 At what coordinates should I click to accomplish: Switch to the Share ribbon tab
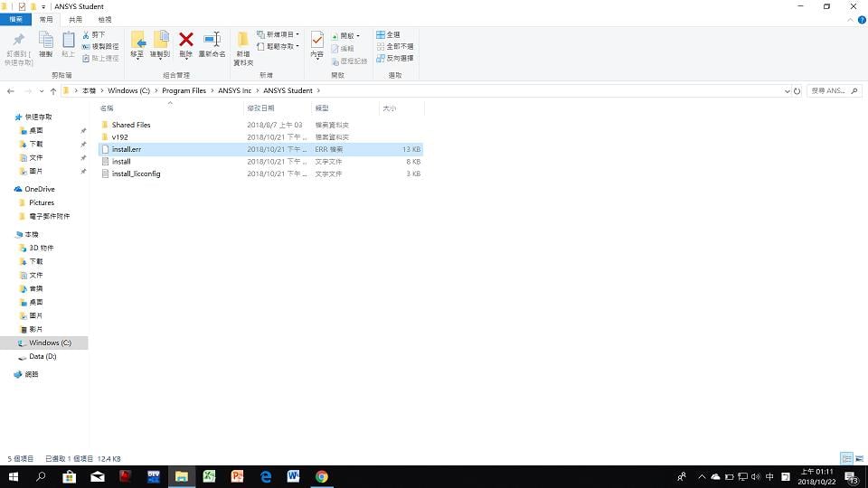[x=75, y=19]
